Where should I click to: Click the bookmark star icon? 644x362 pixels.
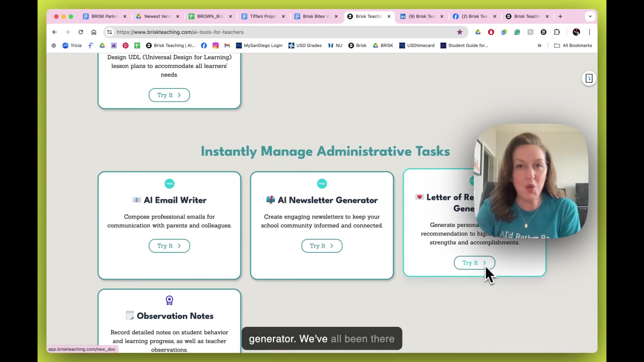[x=460, y=32]
